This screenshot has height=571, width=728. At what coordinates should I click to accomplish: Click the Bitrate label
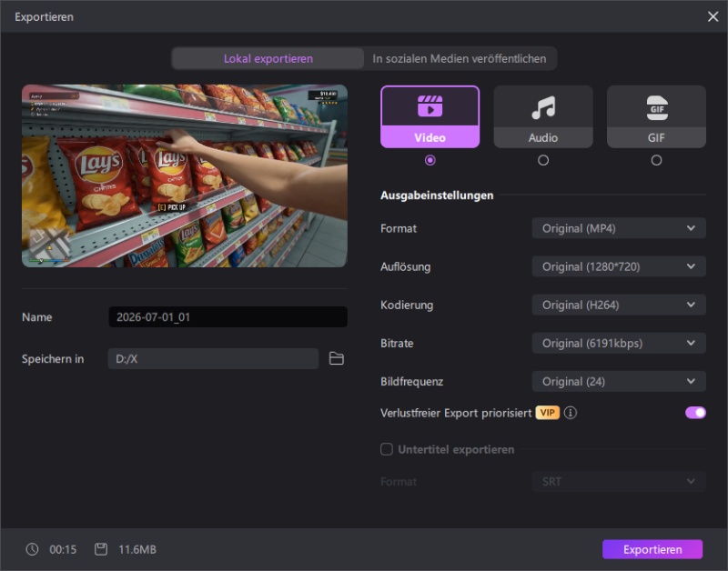(x=397, y=344)
